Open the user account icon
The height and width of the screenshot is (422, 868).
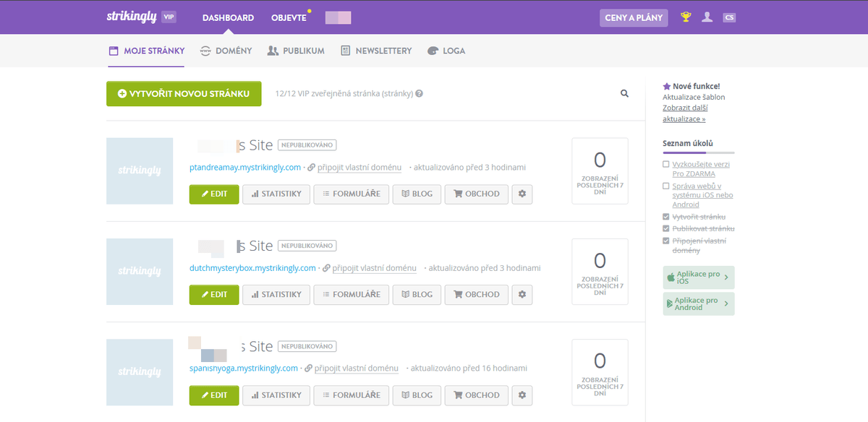point(707,17)
